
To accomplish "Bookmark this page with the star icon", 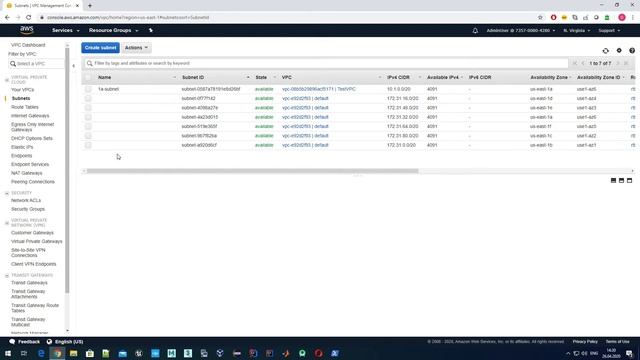I will click(x=540, y=18).
